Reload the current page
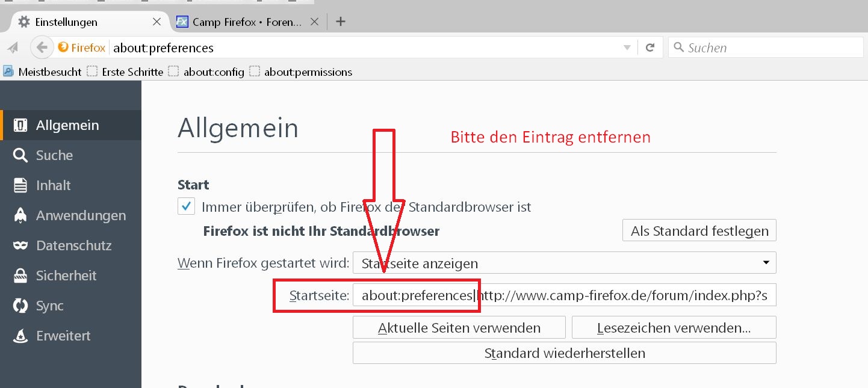868x388 pixels. click(650, 48)
